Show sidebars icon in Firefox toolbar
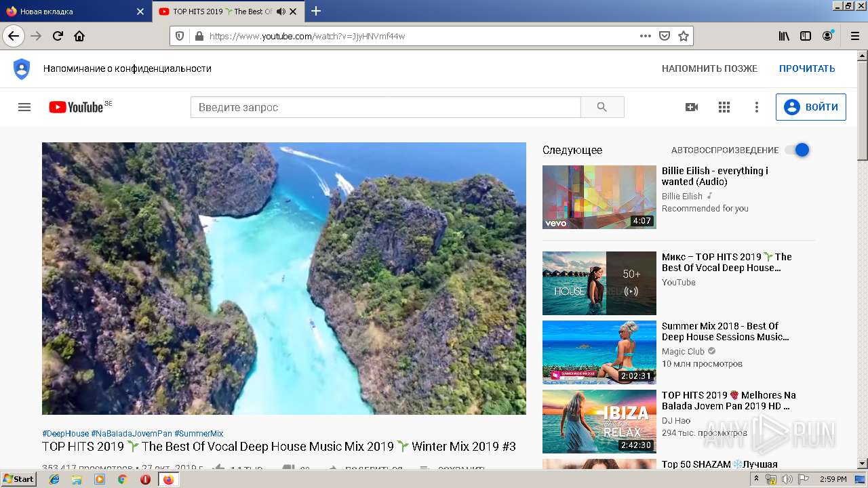 click(806, 36)
